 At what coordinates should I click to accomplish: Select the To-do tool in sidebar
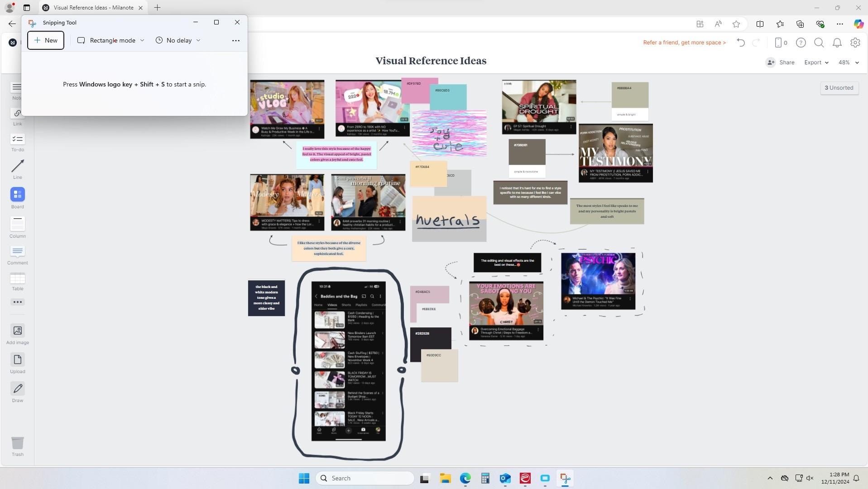17,142
